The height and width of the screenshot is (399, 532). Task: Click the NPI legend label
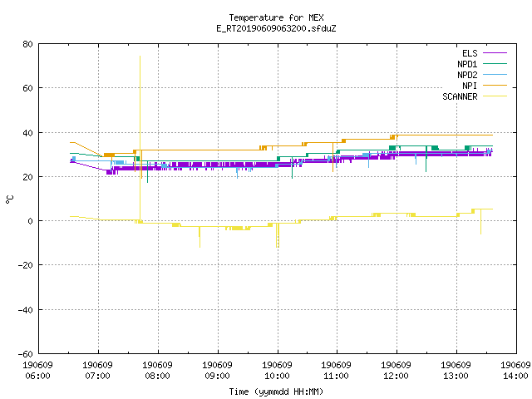point(470,86)
